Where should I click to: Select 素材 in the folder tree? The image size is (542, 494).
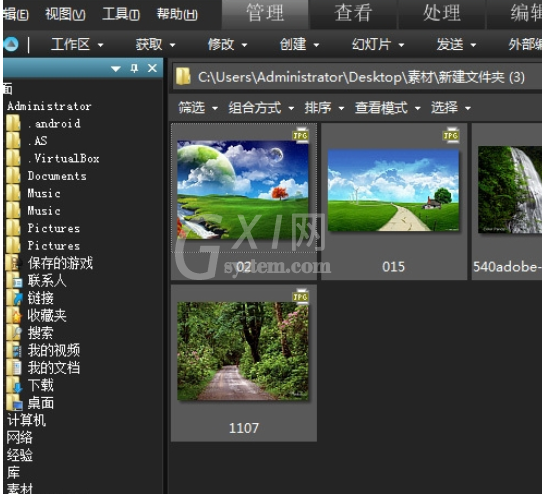pyautogui.click(x=20, y=488)
